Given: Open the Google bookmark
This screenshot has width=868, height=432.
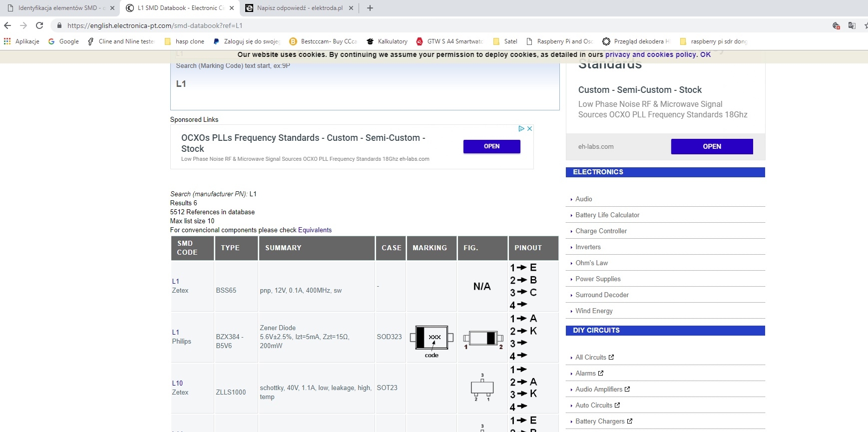Looking at the screenshot, I should (63, 41).
